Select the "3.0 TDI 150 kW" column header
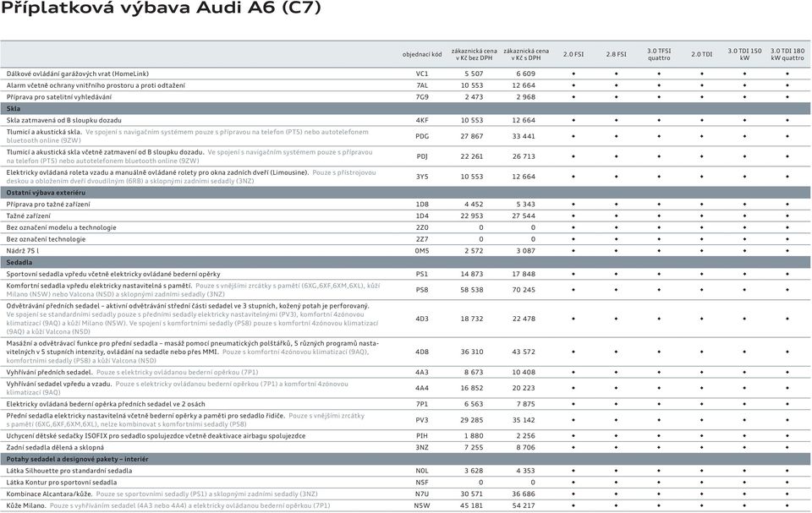This screenshot has width=812, height=513. [744, 54]
